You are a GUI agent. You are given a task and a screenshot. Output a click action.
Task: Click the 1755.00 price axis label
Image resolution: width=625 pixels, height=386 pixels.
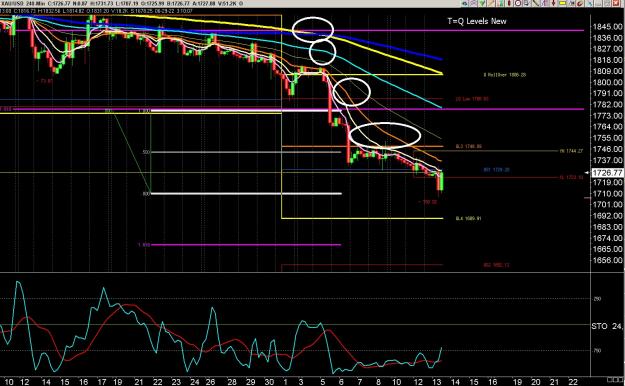[607, 138]
